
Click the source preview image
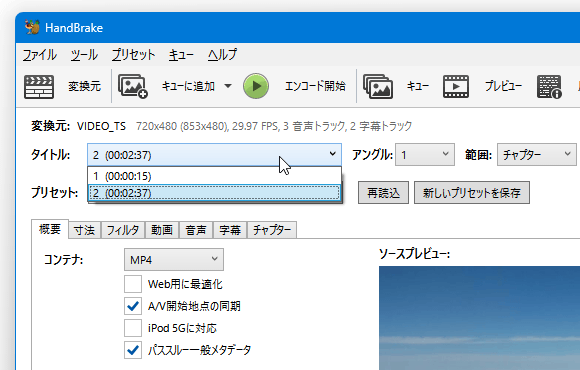coord(479,318)
